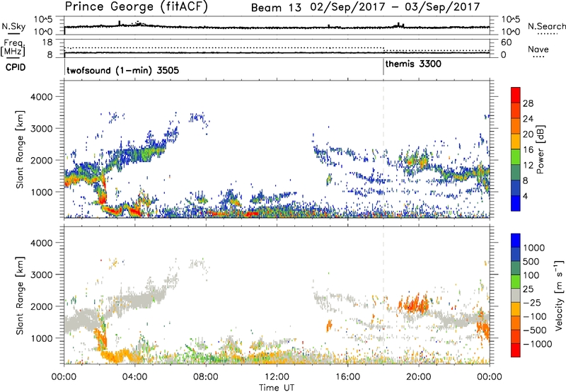The height and width of the screenshot is (392, 566).
Task: Click the dashed CPID change marker in the power panel
Action: pos(383,149)
